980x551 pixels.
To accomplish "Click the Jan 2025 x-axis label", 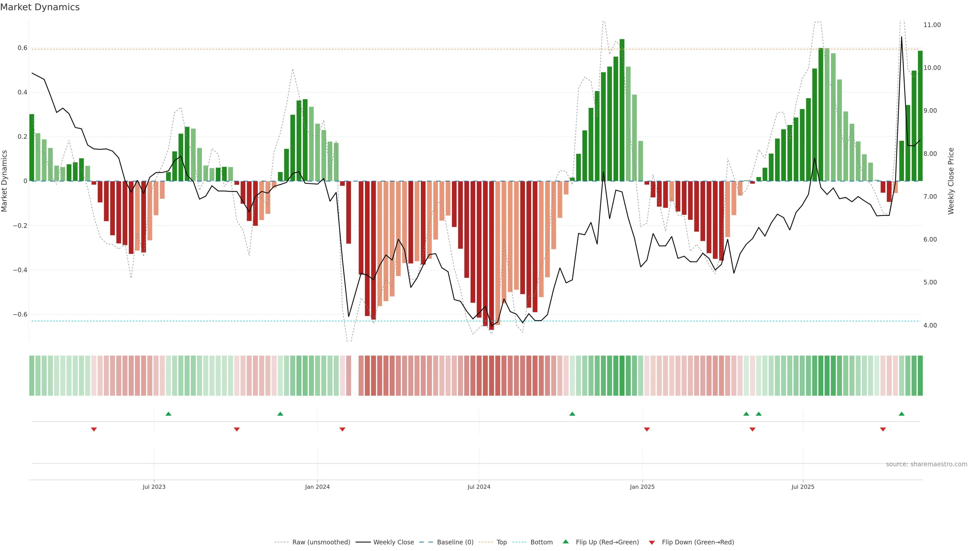I will pos(642,487).
